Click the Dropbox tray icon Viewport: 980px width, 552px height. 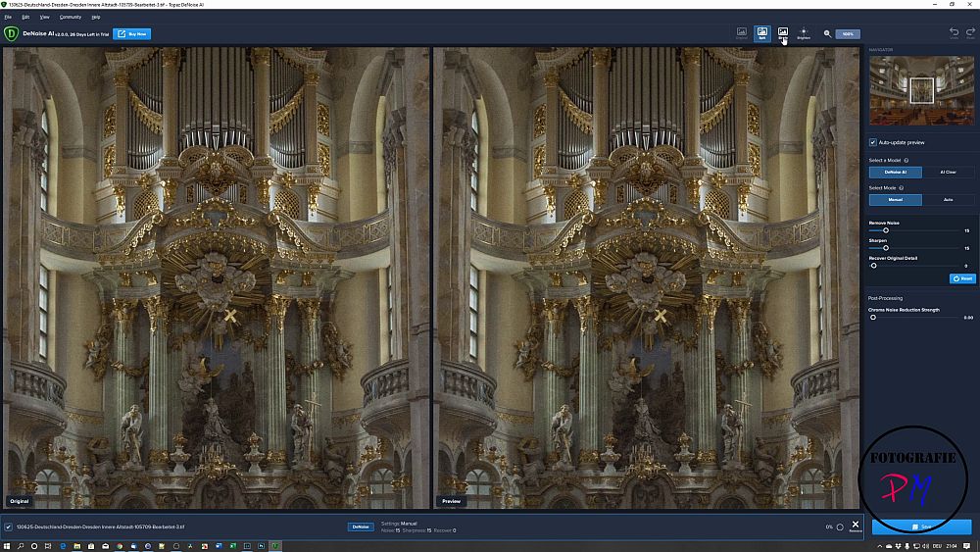898,546
